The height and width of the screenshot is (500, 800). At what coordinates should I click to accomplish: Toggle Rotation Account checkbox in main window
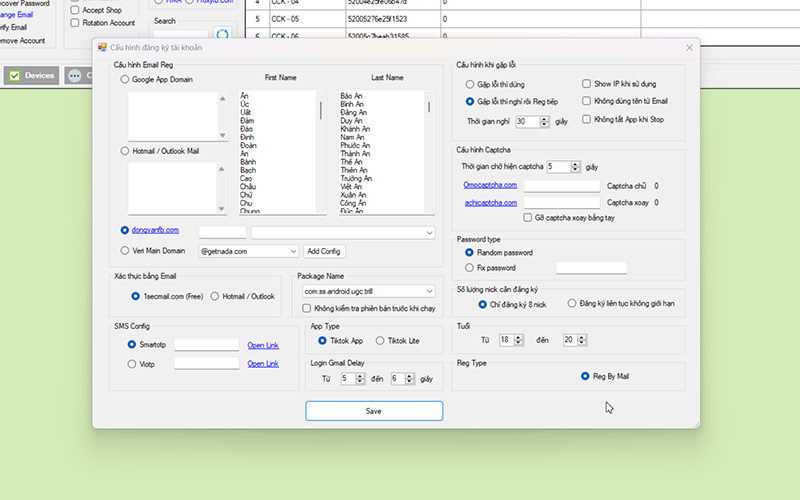[x=75, y=22]
